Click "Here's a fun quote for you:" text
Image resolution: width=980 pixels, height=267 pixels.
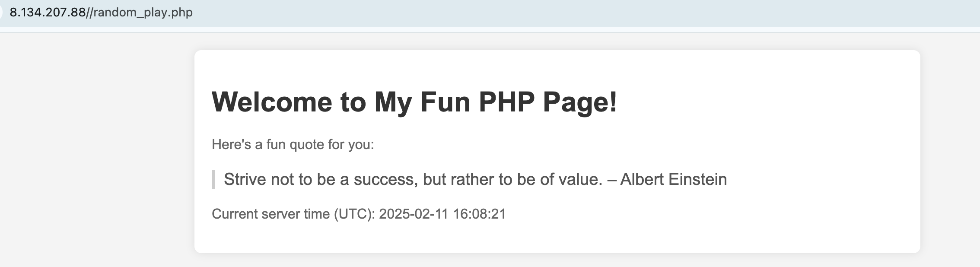pyautogui.click(x=293, y=144)
